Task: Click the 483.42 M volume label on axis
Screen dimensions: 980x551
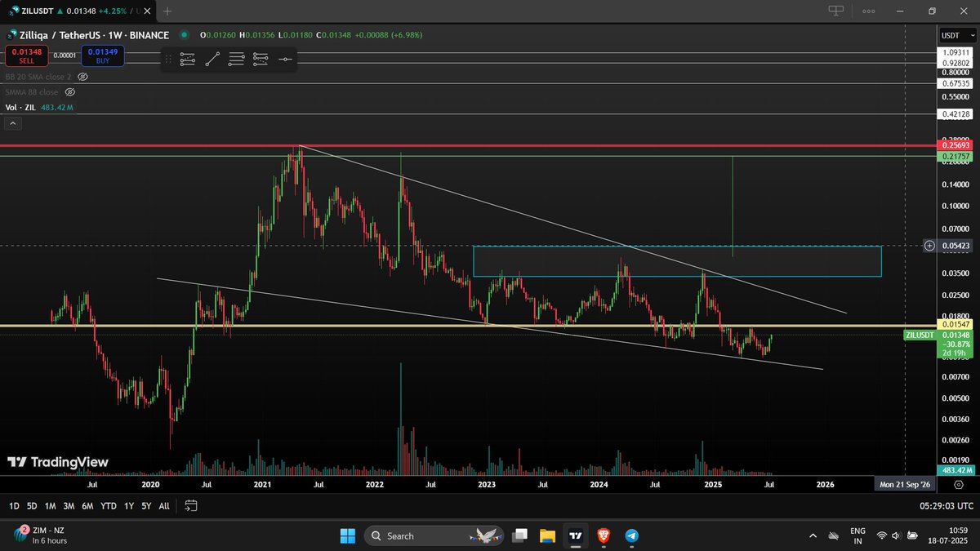Action: [956, 470]
